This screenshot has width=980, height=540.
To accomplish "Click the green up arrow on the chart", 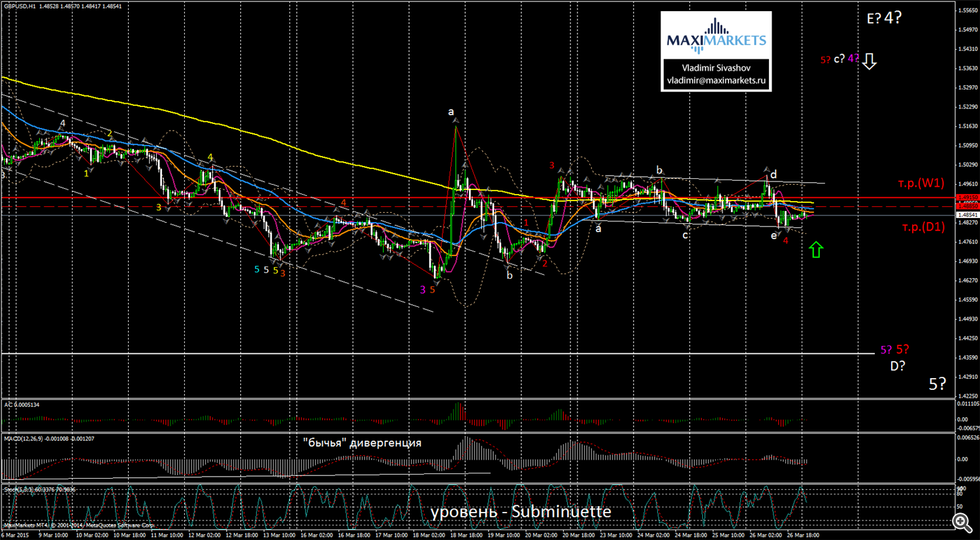I will tap(815, 249).
